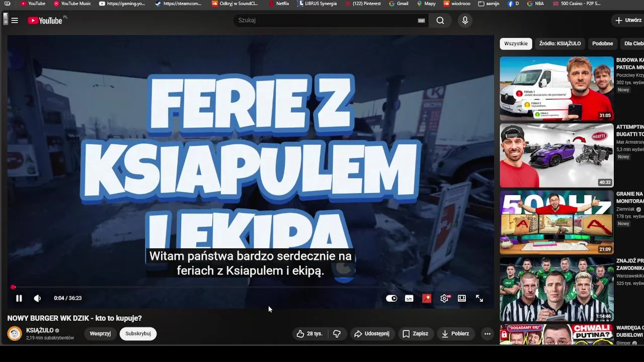Open the Bugatti video thumbnail 40:32

(x=556, y=155)
